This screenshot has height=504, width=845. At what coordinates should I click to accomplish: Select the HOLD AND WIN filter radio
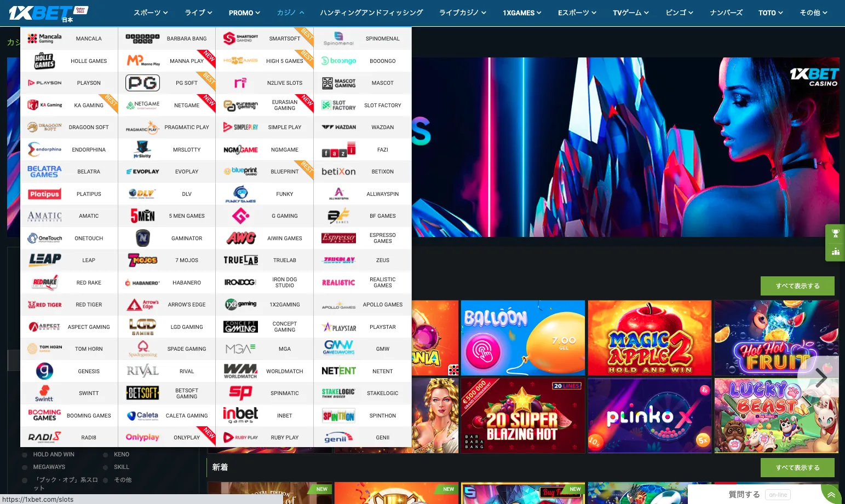[24, 455]
